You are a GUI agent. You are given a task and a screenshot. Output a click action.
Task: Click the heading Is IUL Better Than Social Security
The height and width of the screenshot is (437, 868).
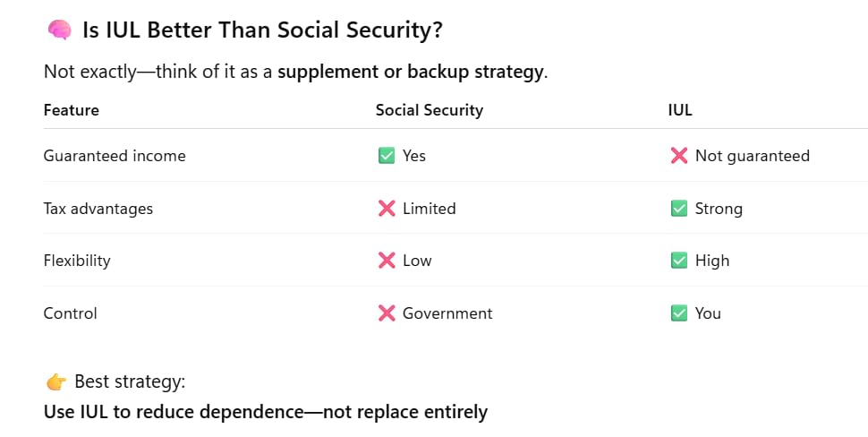[262, 30]
